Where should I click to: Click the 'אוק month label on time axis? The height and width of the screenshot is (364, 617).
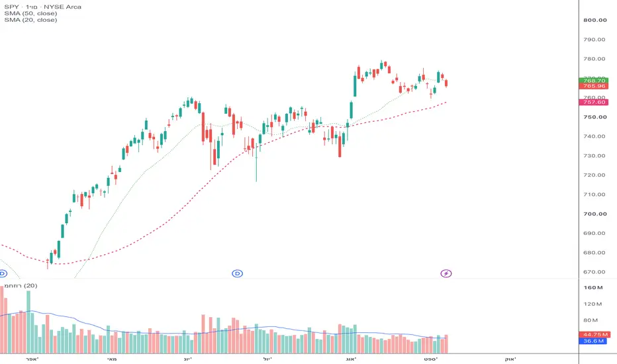point(510,359)
